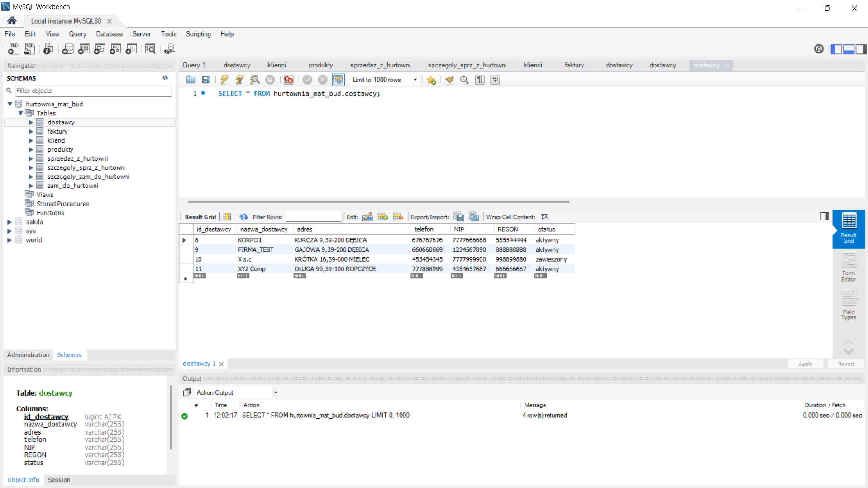Expand the faktury table in the schema tree
Screen dimensions: 868x488
click(31, 131)
